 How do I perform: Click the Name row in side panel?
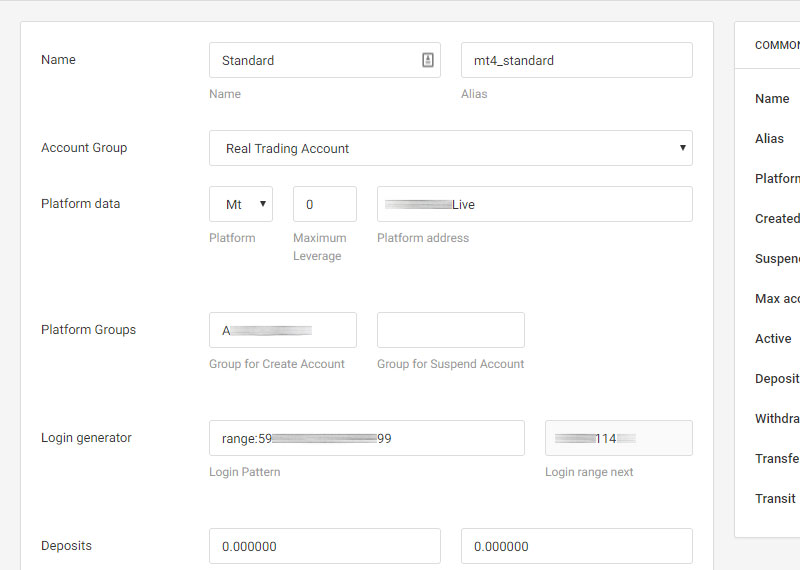(772, 99)
